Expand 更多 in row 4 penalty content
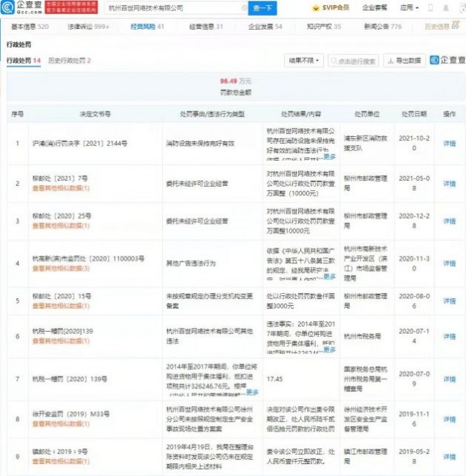This screenshot has height=476, width=466. [x=329, y=276]
